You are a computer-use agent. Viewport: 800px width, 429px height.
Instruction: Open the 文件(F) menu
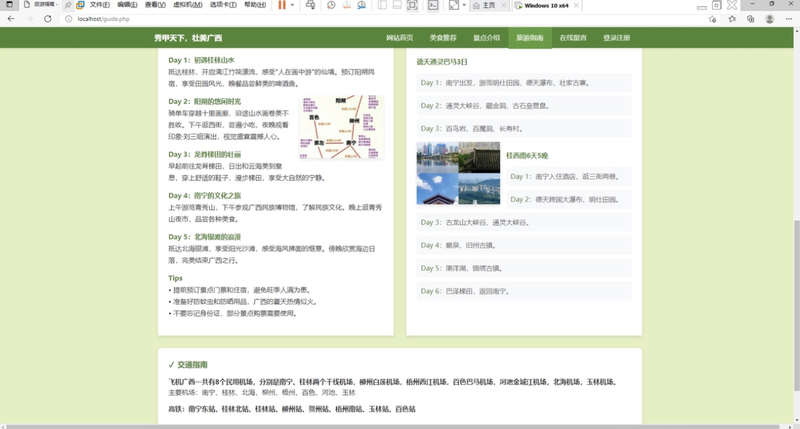(99, 5)
